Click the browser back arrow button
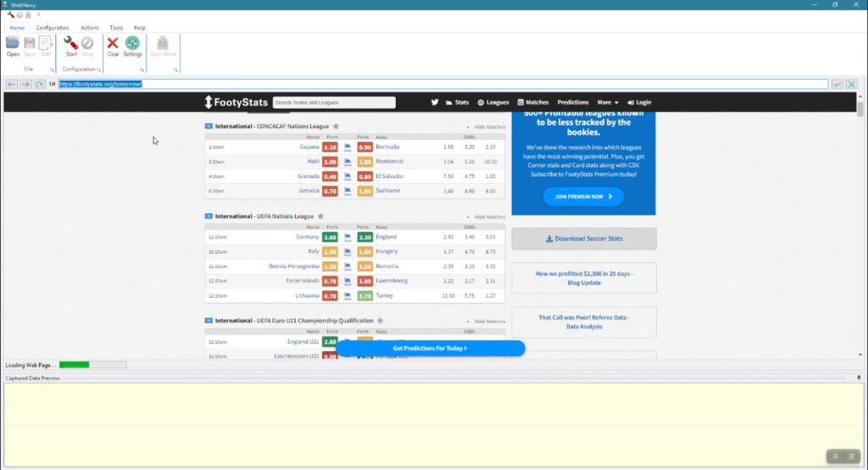Viewport: 868px width, 470px height. (x=12, y=84)
